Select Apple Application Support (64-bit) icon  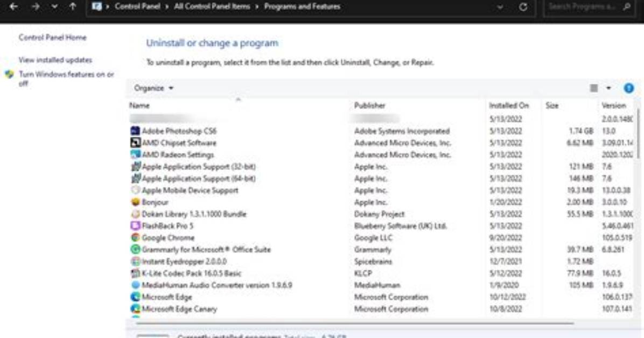pyautogui.click(x=135, y=179)
